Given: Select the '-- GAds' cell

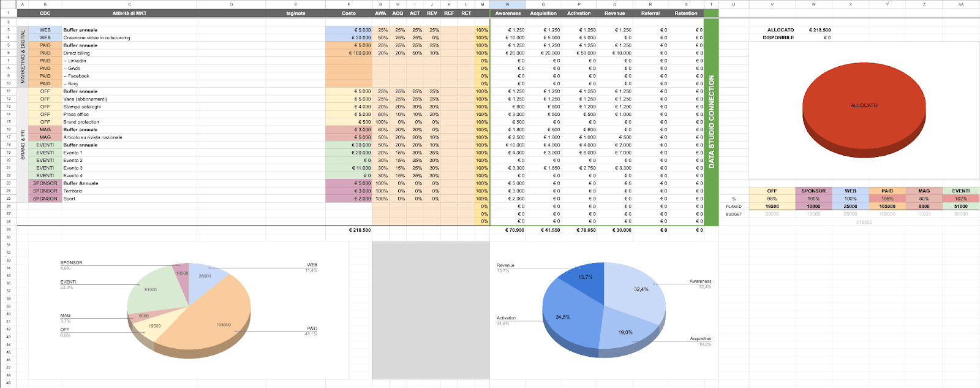Looking at the screenshot, I should 129,68.
